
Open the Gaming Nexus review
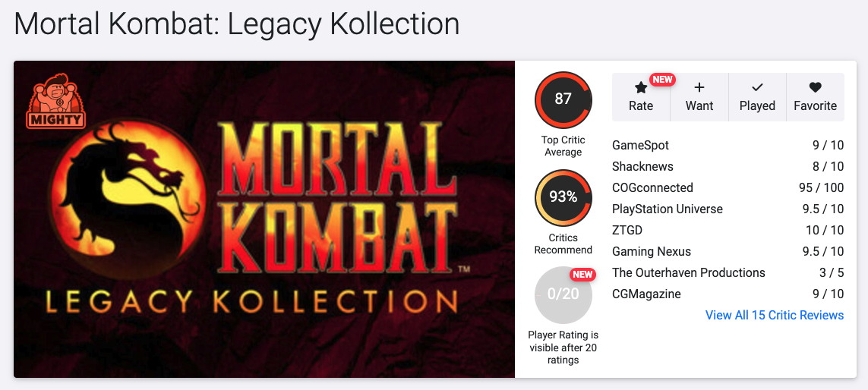pyautogui.click(x=652, y=251)
